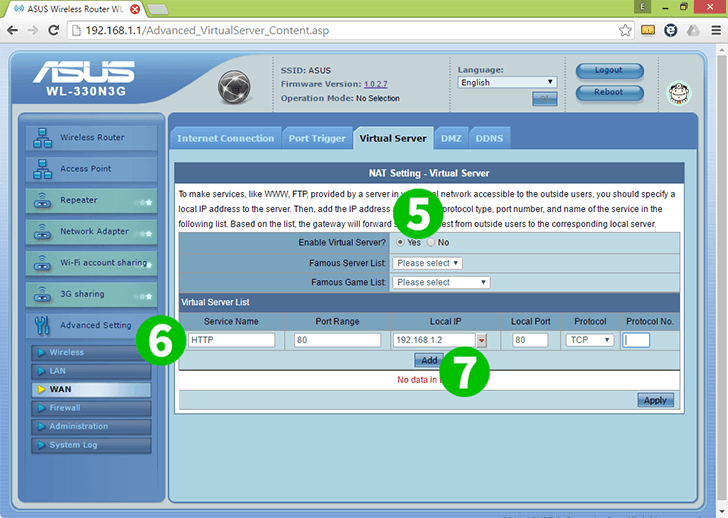Open the DDNS tab

489,138
